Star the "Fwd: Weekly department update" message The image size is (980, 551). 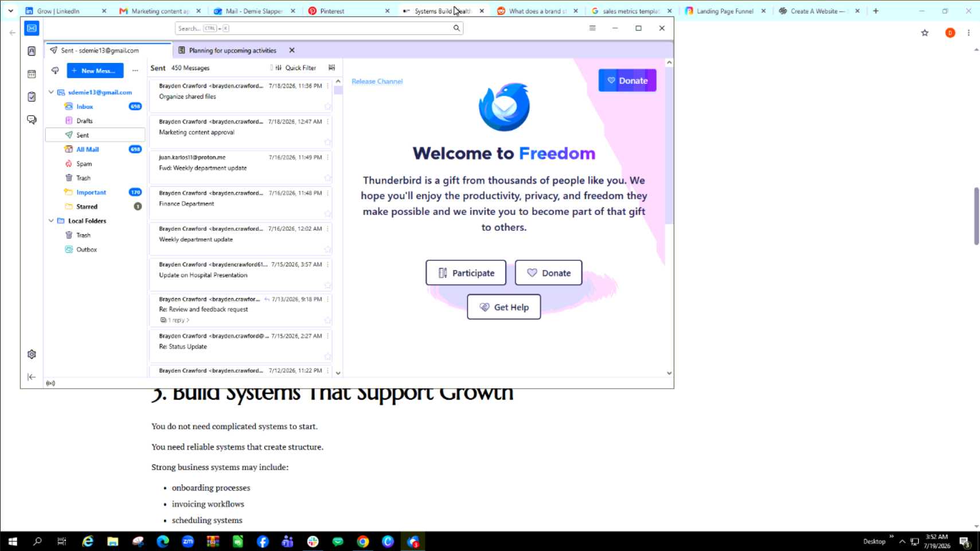click(x=327, y=178)
